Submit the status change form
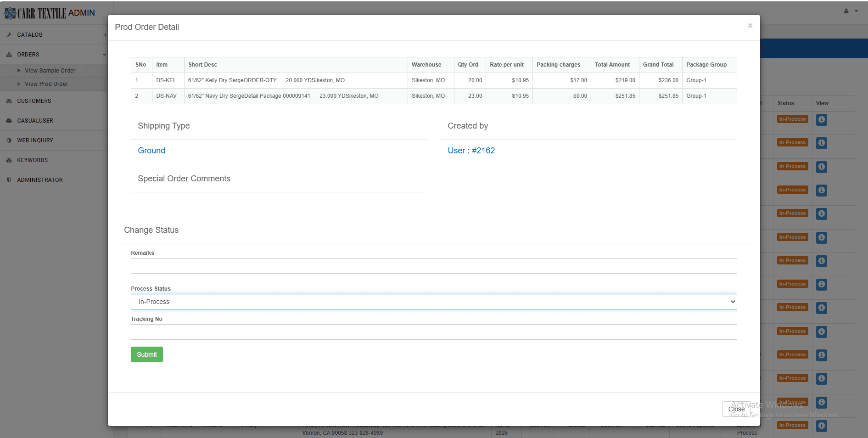 coord(146,354)
